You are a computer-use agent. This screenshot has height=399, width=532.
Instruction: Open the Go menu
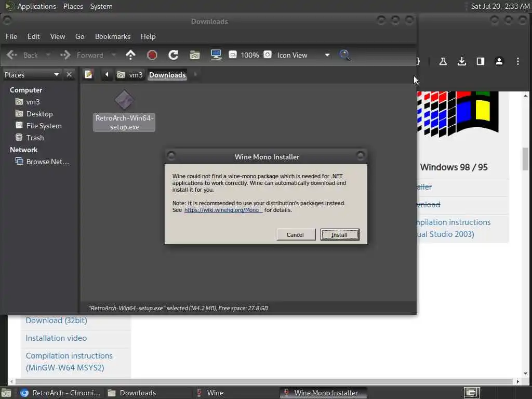tap(79, 36)
